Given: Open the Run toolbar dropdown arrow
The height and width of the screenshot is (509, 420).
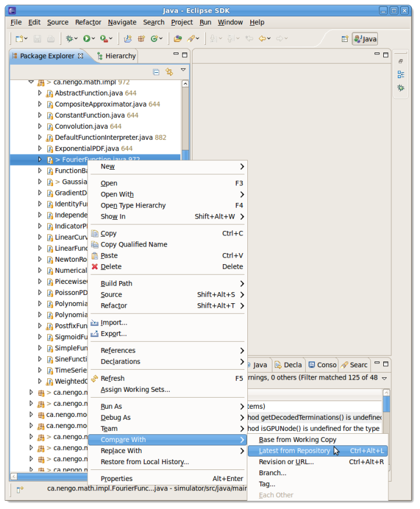Looking at the screenshot, I should [x=93, y=38].
